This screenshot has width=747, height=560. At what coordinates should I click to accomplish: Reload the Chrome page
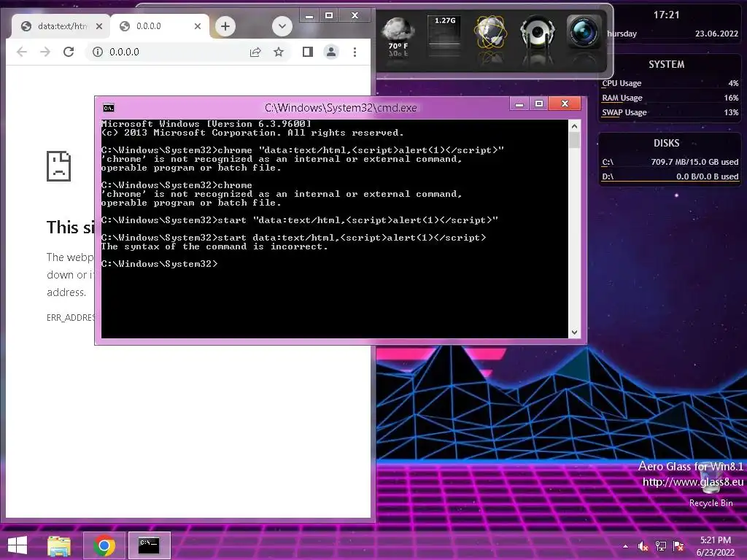click(x=69, y=52)
